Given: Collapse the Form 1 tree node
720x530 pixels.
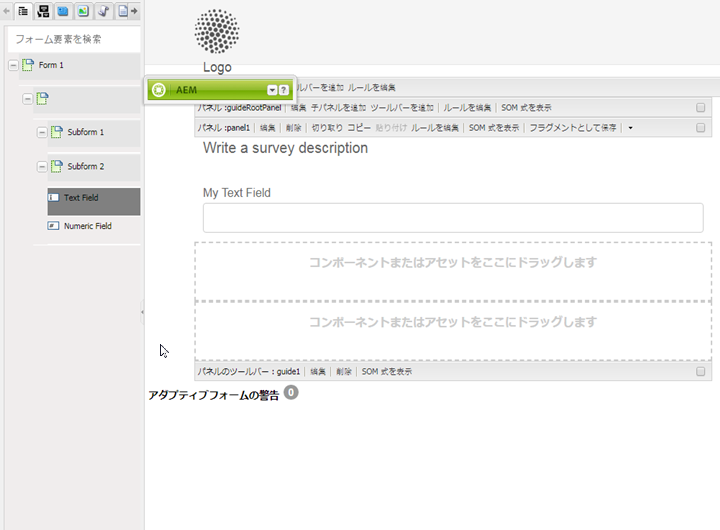Looking at the screenshot, I should pos(13,65).
